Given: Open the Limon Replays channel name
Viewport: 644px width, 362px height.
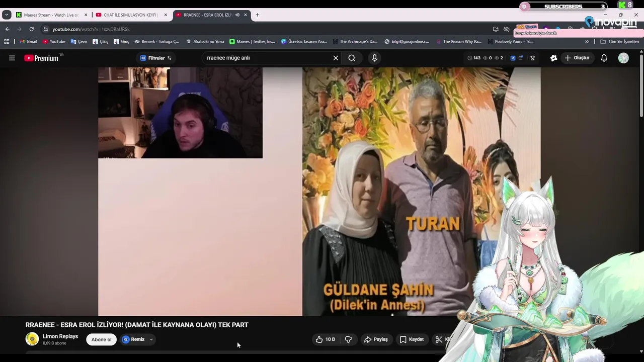Looking at the screenshot, I should pyautogui.click(x=60, y=336).
